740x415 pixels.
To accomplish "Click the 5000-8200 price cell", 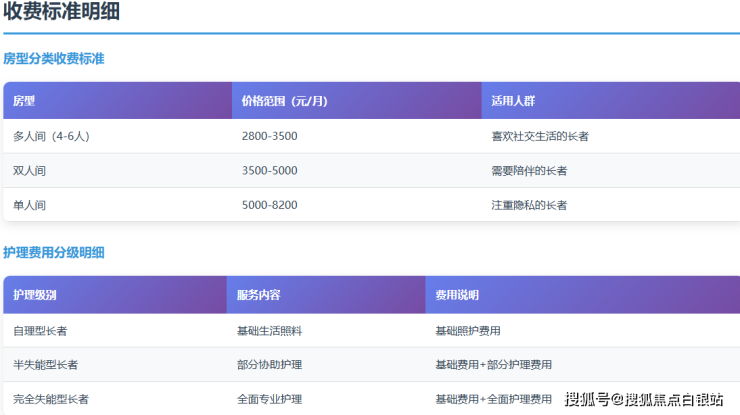I will point(269,205).
